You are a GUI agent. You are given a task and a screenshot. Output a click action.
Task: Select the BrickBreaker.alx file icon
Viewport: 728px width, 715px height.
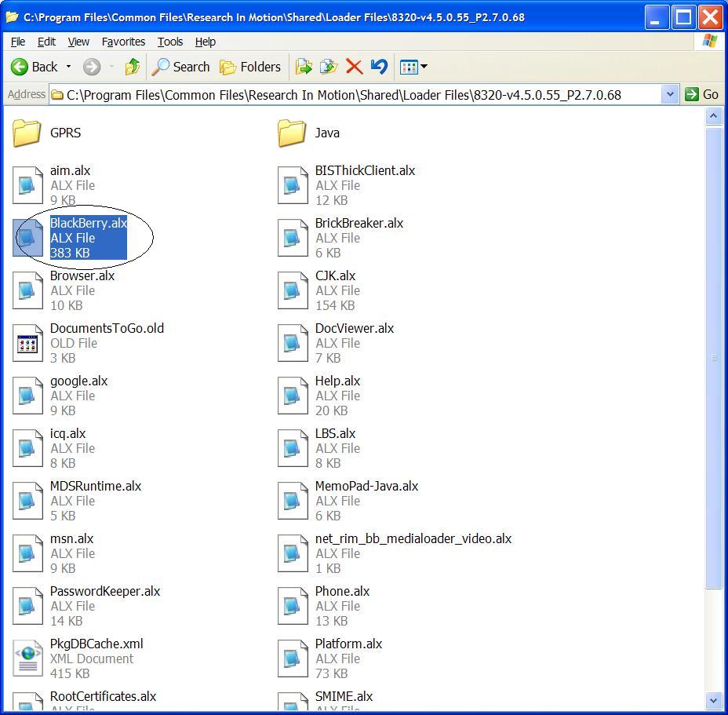coord(293,238)
